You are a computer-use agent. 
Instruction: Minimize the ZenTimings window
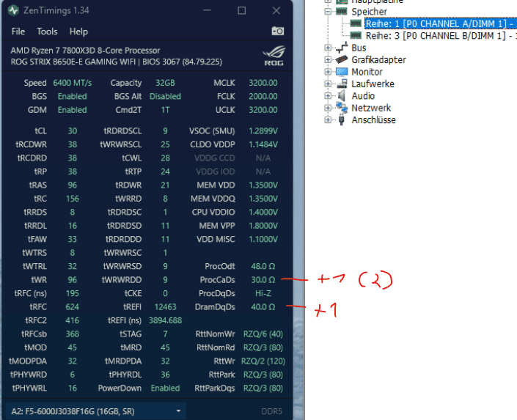[207, 10]
